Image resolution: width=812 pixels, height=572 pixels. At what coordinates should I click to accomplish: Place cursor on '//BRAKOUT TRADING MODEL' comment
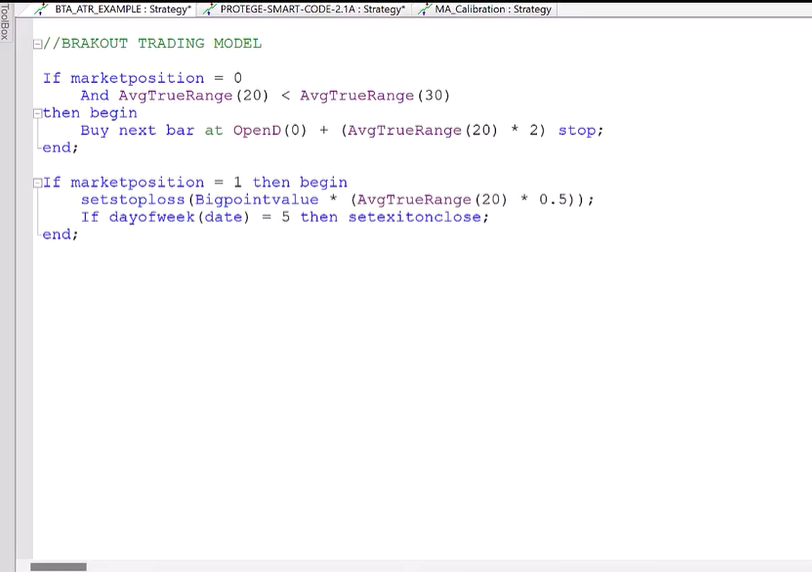click(153, 43)
